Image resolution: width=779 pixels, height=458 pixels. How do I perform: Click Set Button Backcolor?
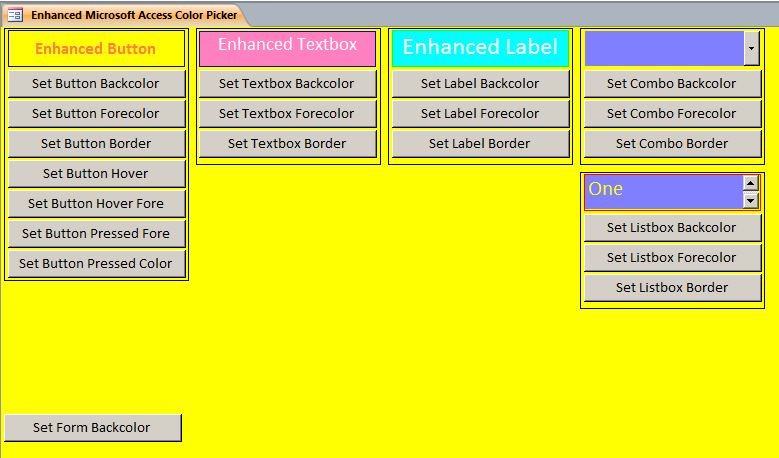coord(96,83)
